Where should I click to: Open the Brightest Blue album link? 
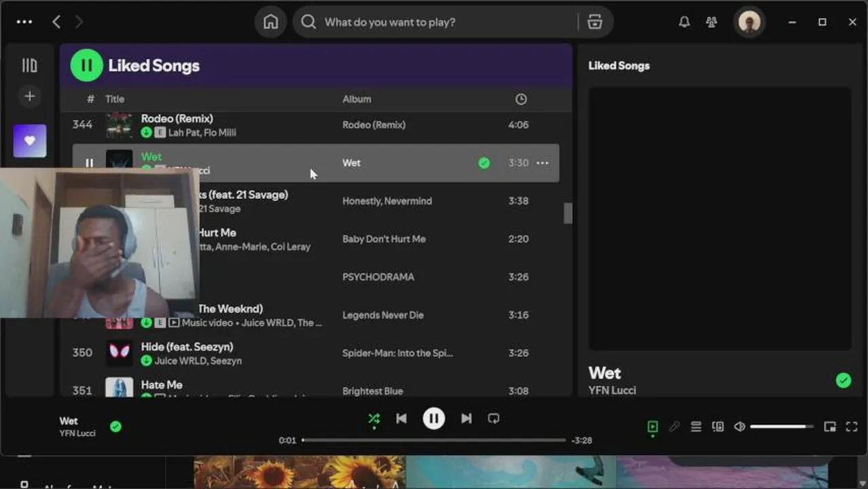pos(372,391)
